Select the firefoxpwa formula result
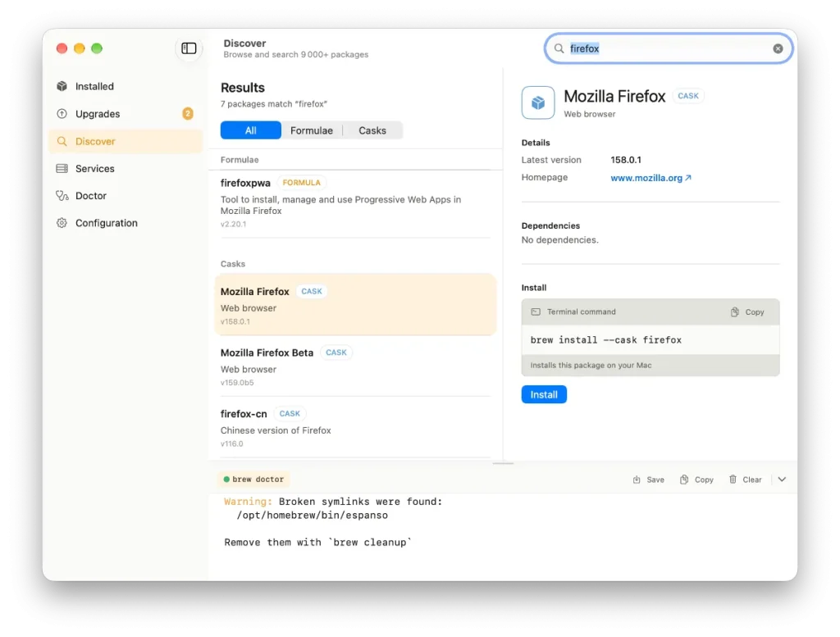840x637 pixels. click(x=355, y=203)
